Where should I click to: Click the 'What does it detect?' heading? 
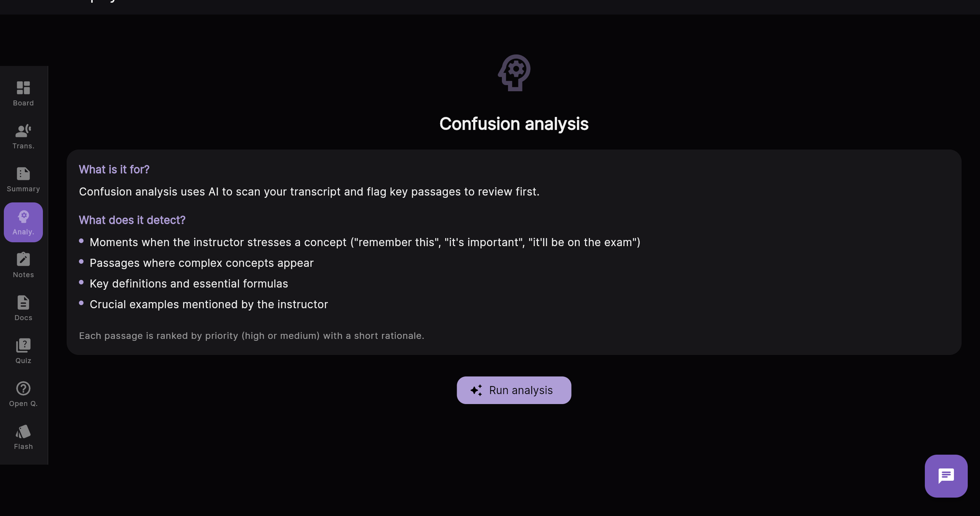click(132, 220)
